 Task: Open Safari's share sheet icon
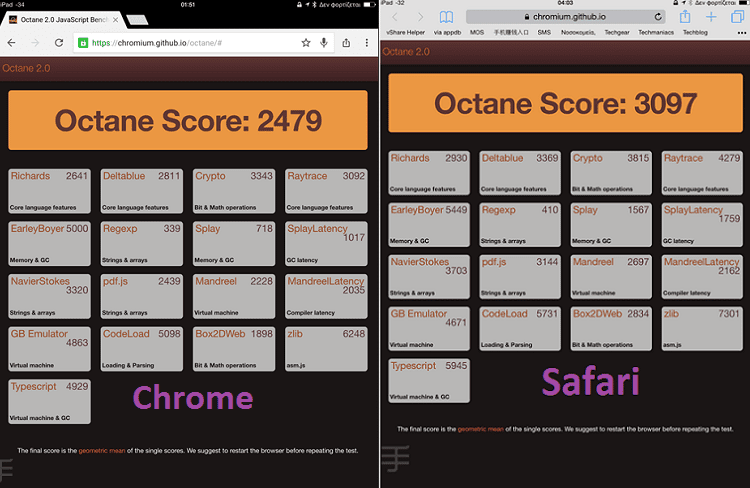[x=685, y=17]
